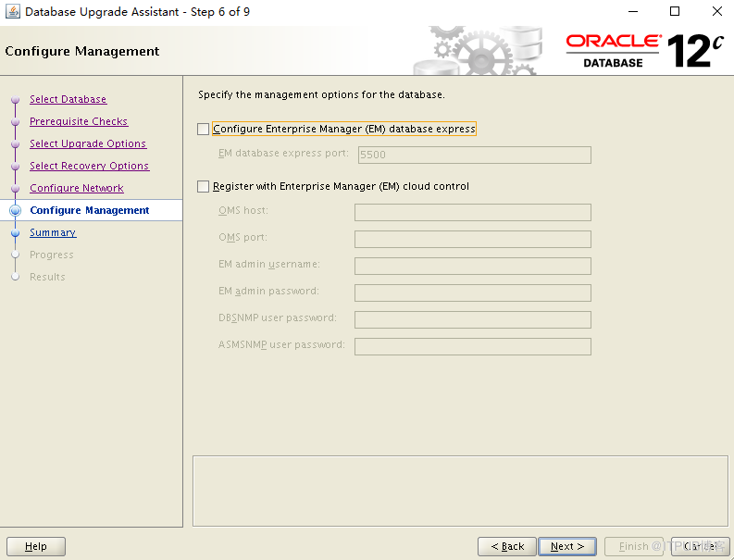
Task: Click the Cancel button
Action: [x=701, y=546]
